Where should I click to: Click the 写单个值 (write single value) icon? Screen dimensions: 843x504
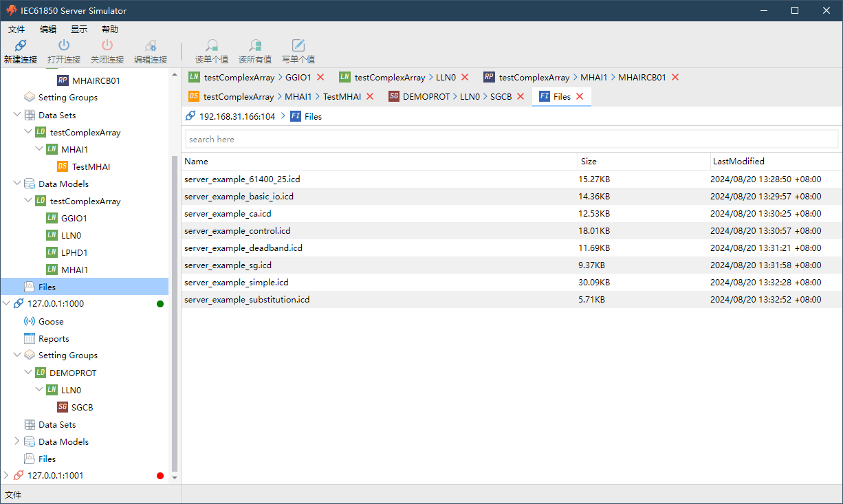coord(298,45)
